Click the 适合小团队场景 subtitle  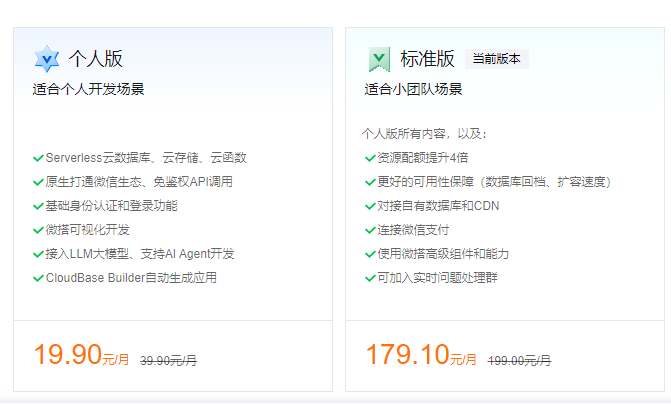pos(413,89)
